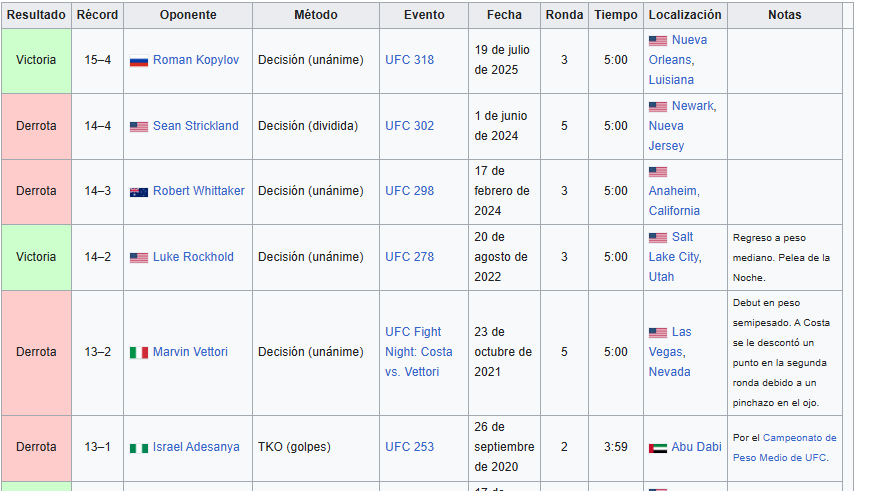The height and width of the screenshot is (491, 885).
Task: Click the Italian flag beside Marvin Vettori
Action: coord(139,353)
